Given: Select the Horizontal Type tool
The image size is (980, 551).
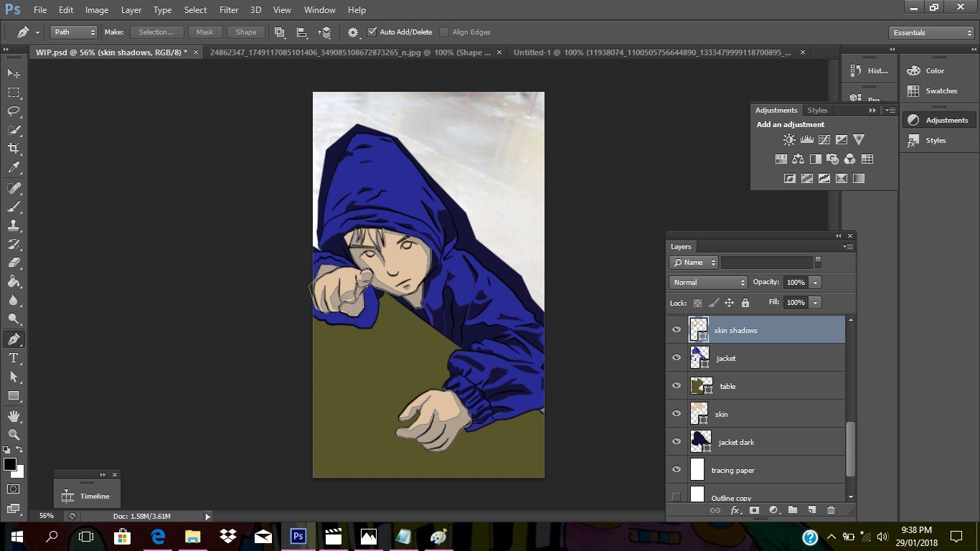Looking at the screenshot, I should tap(14, 358).
